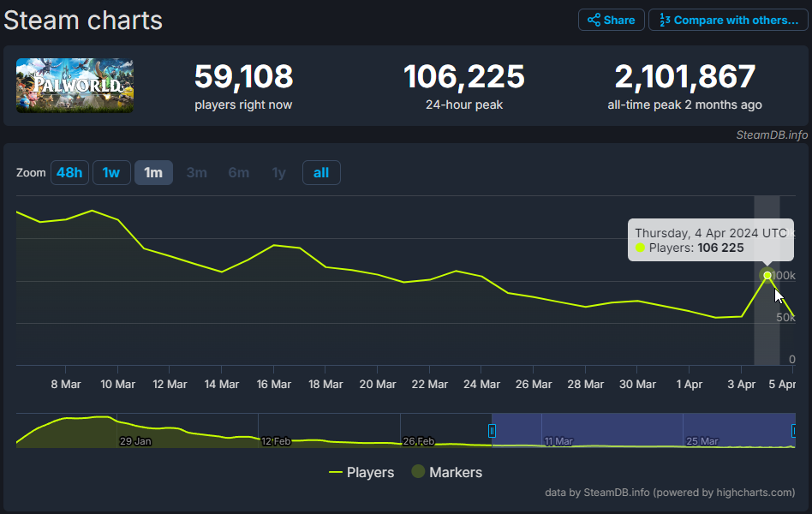Viewport: 812px width, 514px height.
Task: Pick the 1y zoom range
Action: [x=278, y=173]
